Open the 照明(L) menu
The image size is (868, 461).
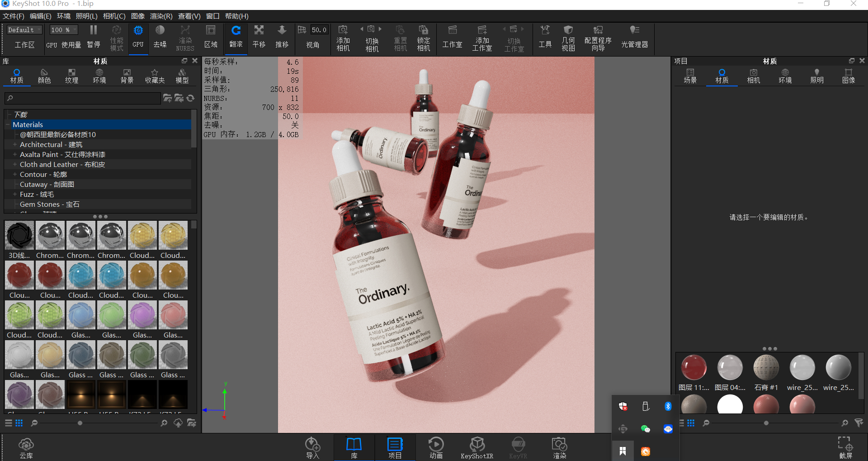(87, 16)
